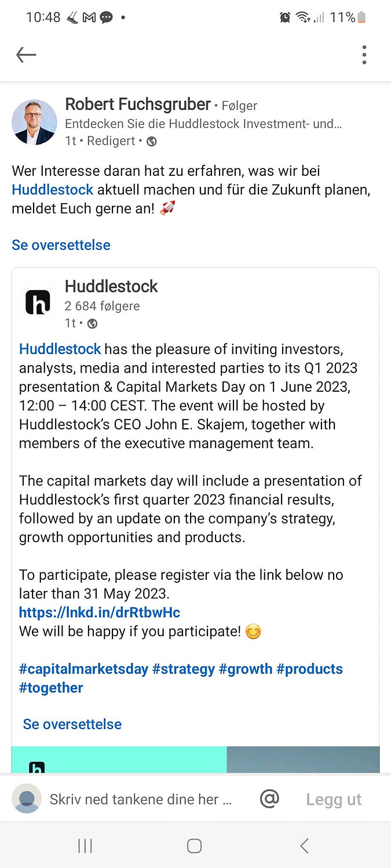Tap the @ mention icon
391x868 pixels.
tap(269, 799)
